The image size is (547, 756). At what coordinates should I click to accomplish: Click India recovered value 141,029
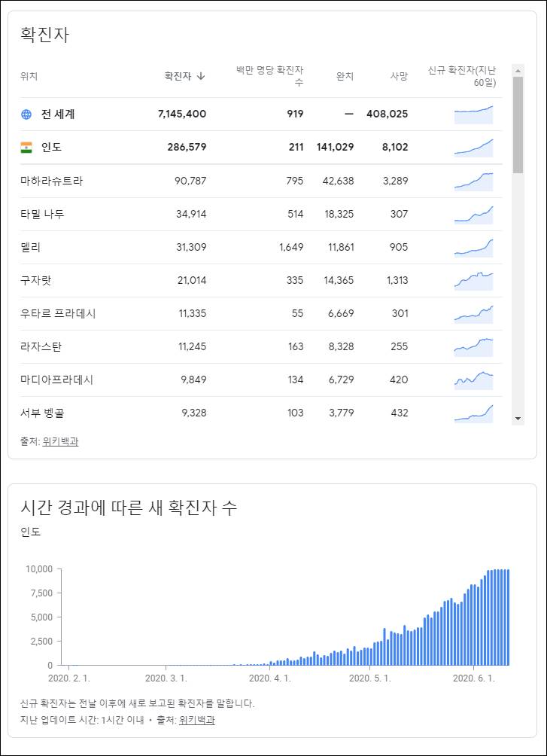[x=335, y=148]
